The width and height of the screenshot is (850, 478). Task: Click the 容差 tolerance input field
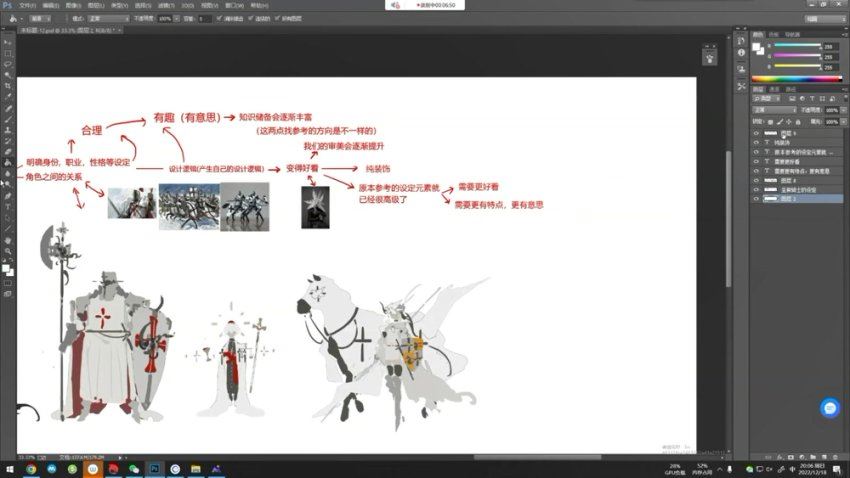205,18
